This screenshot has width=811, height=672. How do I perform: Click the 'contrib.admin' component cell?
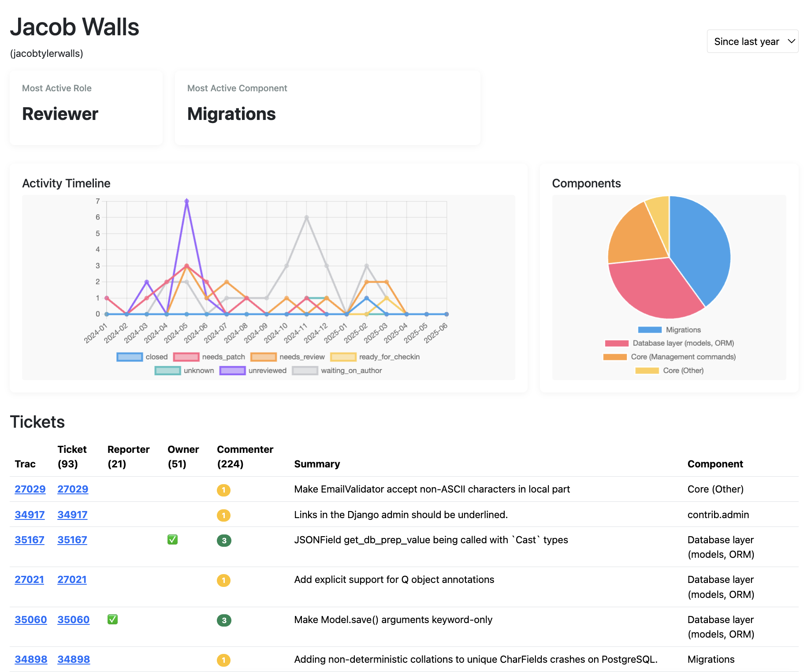click(718, 515)
